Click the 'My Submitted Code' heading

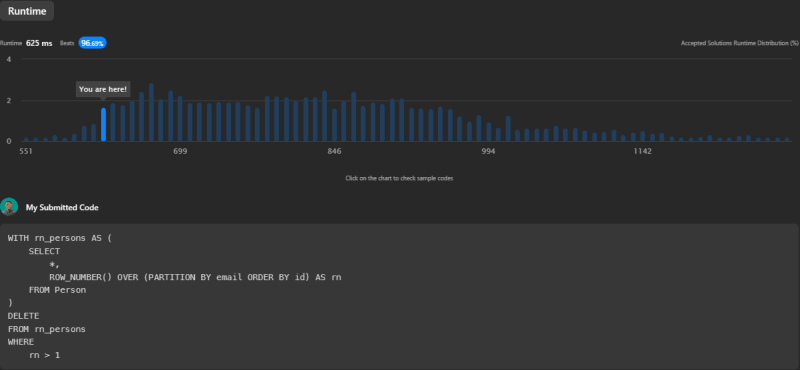point(62,208)
